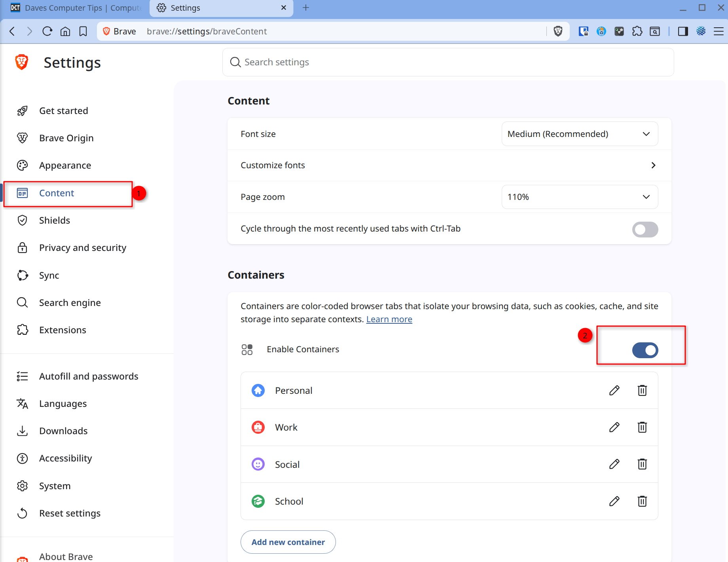Delete the School container

(642, 501)
